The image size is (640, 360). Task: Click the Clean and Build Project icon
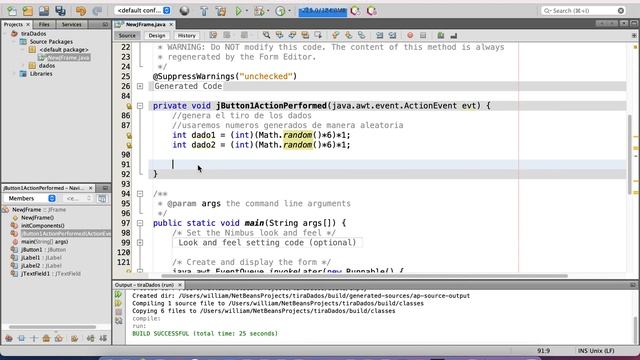pyautogui.click(x=221, y=11)
